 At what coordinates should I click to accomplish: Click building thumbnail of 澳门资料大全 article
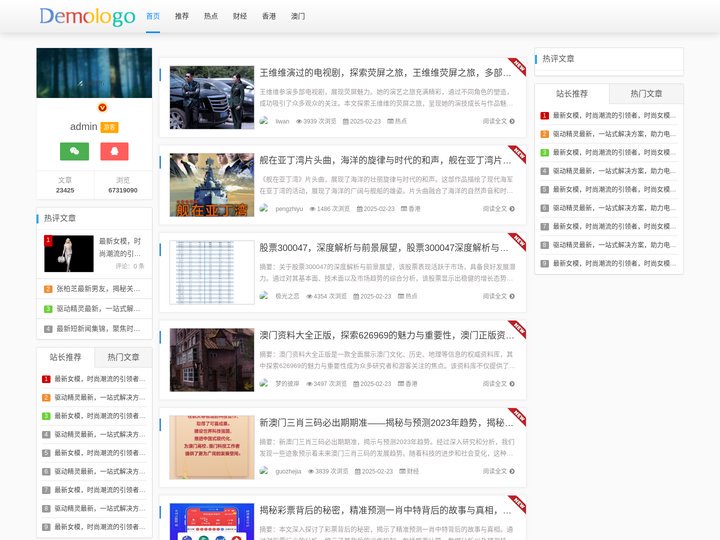[212, 360]
